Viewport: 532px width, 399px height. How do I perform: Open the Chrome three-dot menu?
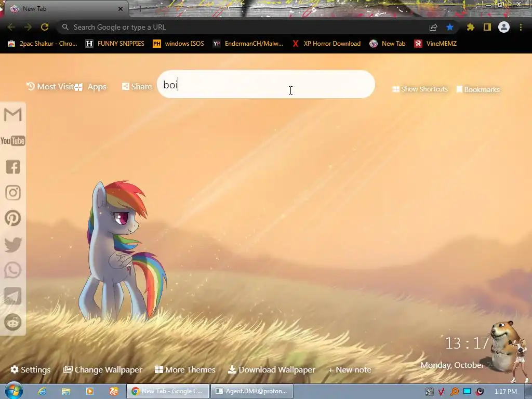tap(521, 27)
